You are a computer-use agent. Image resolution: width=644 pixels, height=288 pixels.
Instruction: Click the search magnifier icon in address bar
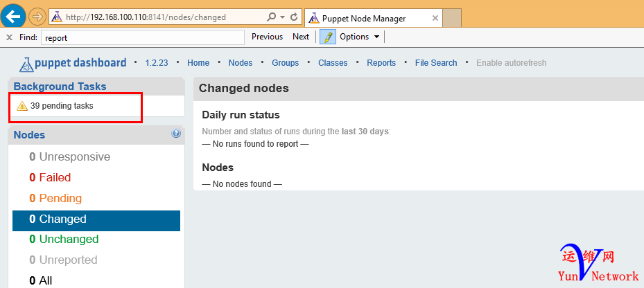coord(271,17)
